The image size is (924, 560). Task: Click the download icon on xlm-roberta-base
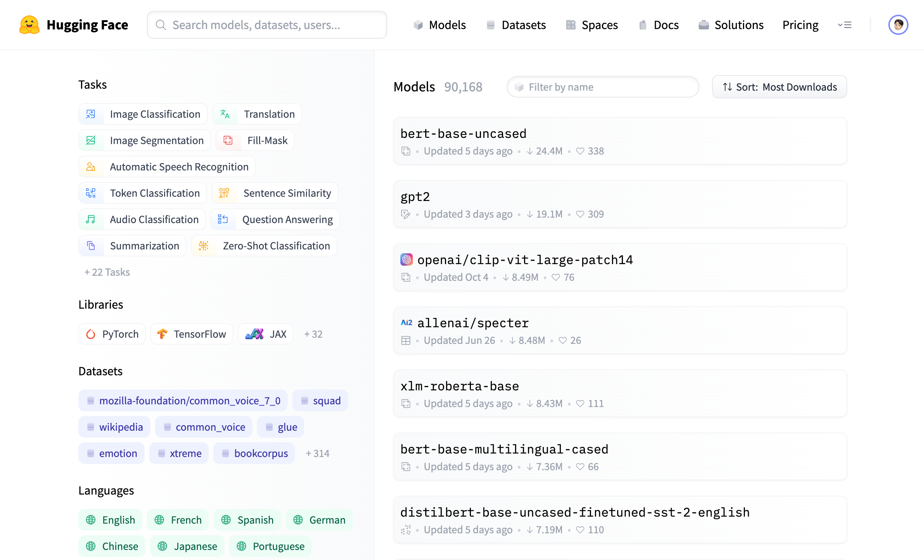[x=530, y=404]
